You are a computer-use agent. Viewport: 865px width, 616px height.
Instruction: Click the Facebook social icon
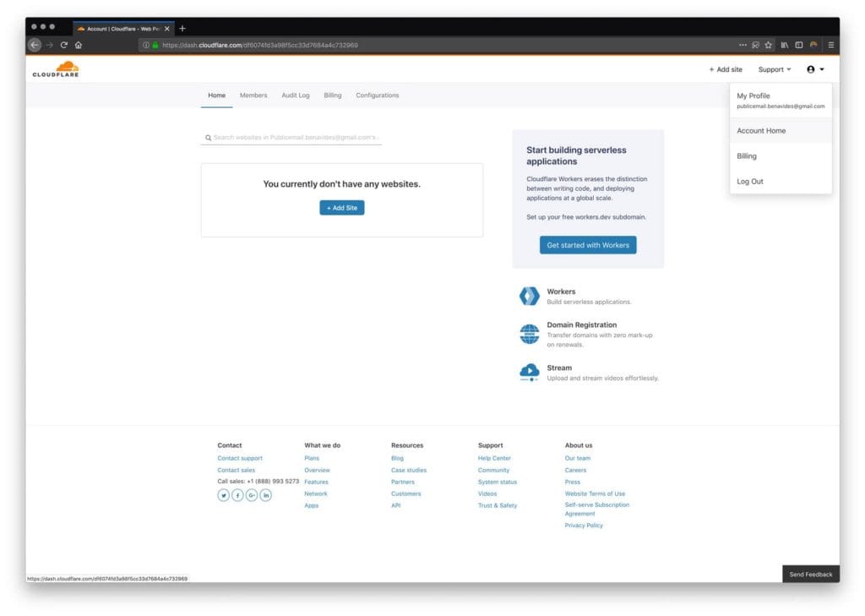(237, 495)
